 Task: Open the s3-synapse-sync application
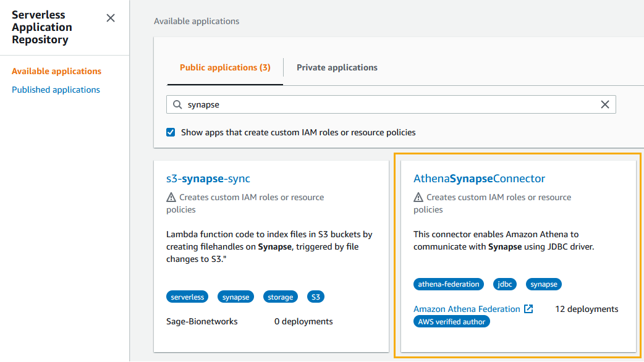[x=208, y=179]
